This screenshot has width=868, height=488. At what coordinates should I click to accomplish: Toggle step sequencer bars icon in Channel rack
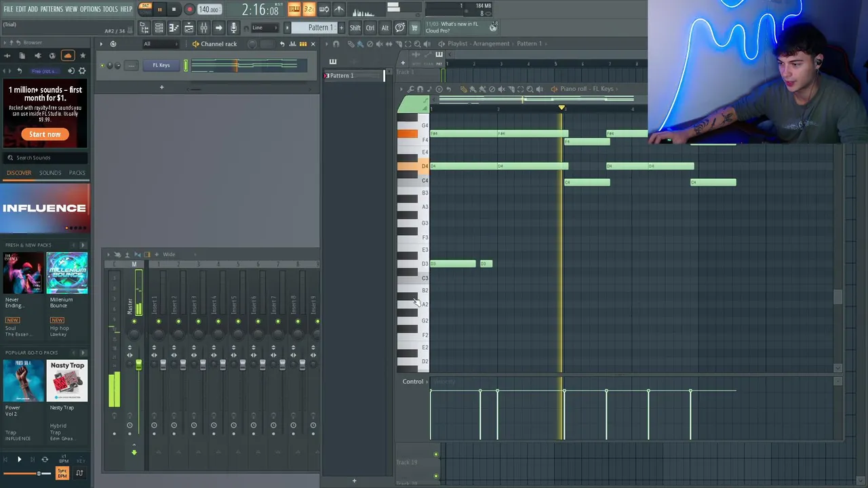pos(303,44)
